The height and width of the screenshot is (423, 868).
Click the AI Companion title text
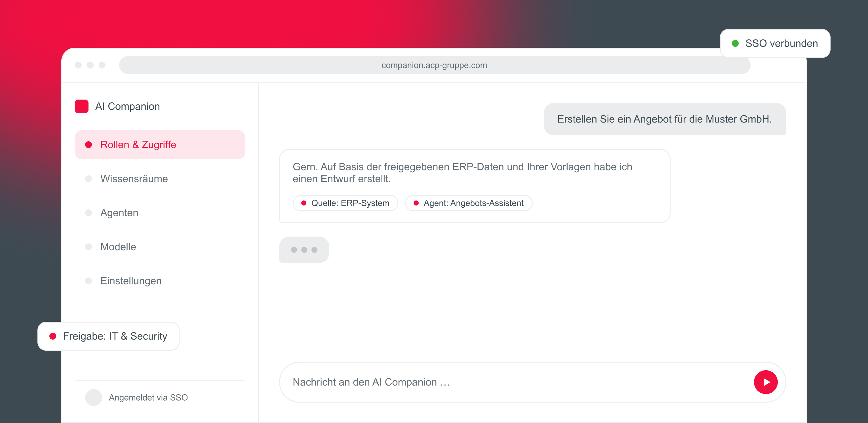[127, 106]
